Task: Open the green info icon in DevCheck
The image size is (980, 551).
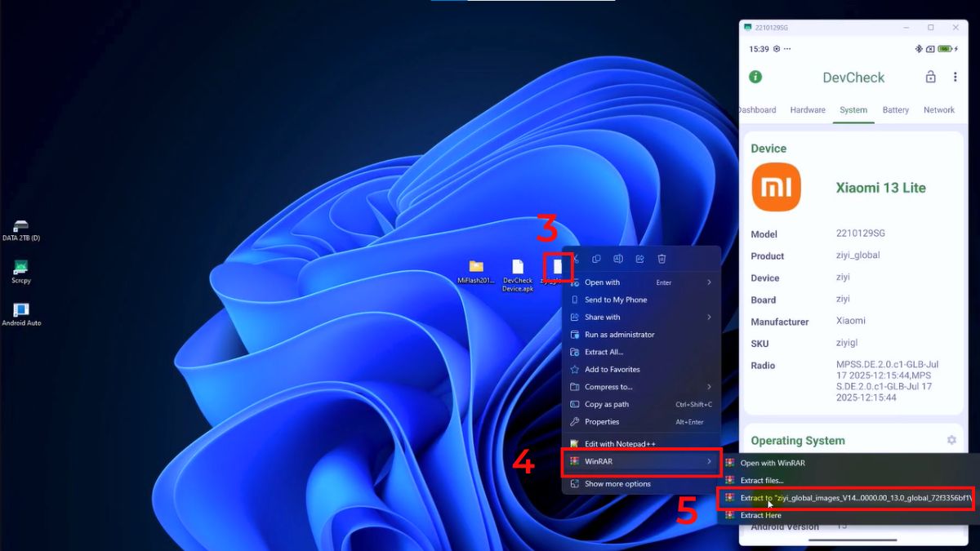Action: pyautogui.click(x=755, y=77)
